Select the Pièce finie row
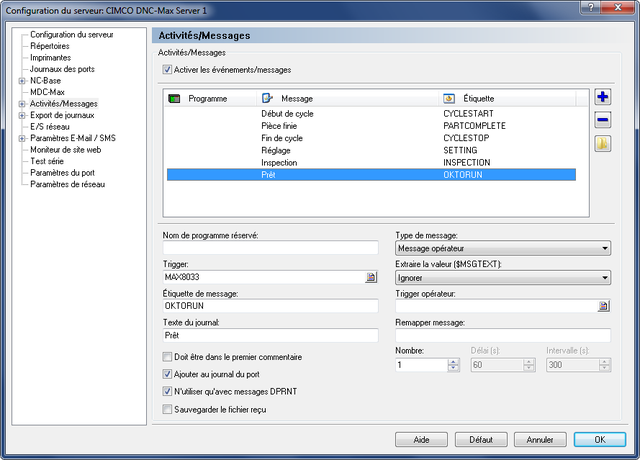Screen dimensions: 640x460 [x=371, y=126]
